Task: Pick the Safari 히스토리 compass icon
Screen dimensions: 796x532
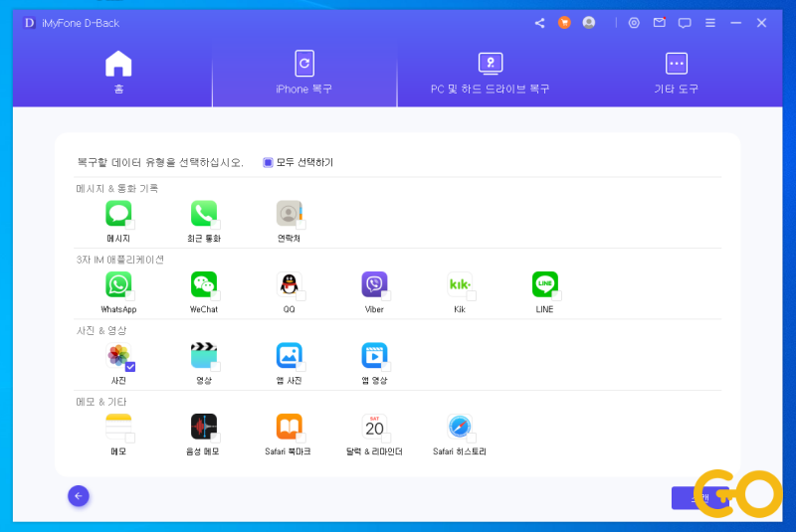Action: (x=460, y=426)
